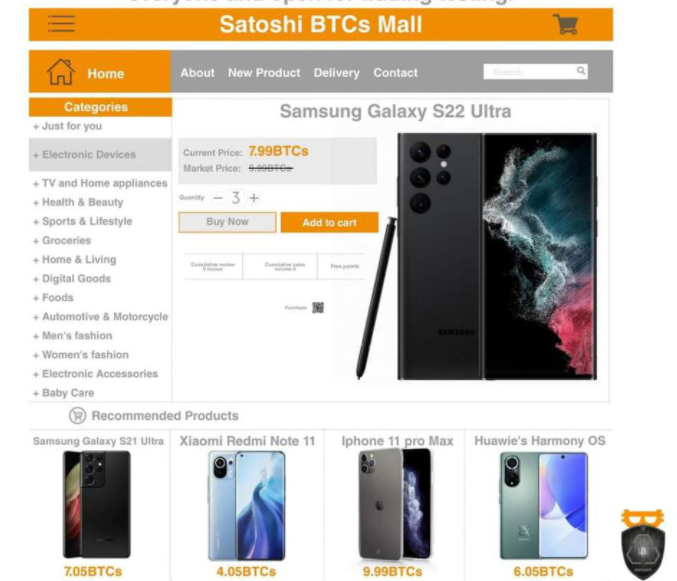Select the Iphone 11 pro Max thumbnail
Viewport: 677px width, 581px height.
pyautogui.click(x=395, y=504)
